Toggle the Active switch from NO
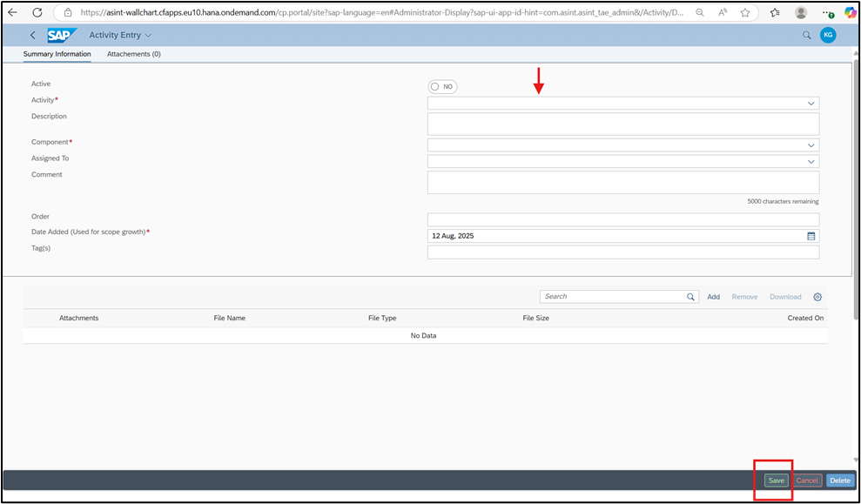The image size is (861, 504). coord(442,87)
